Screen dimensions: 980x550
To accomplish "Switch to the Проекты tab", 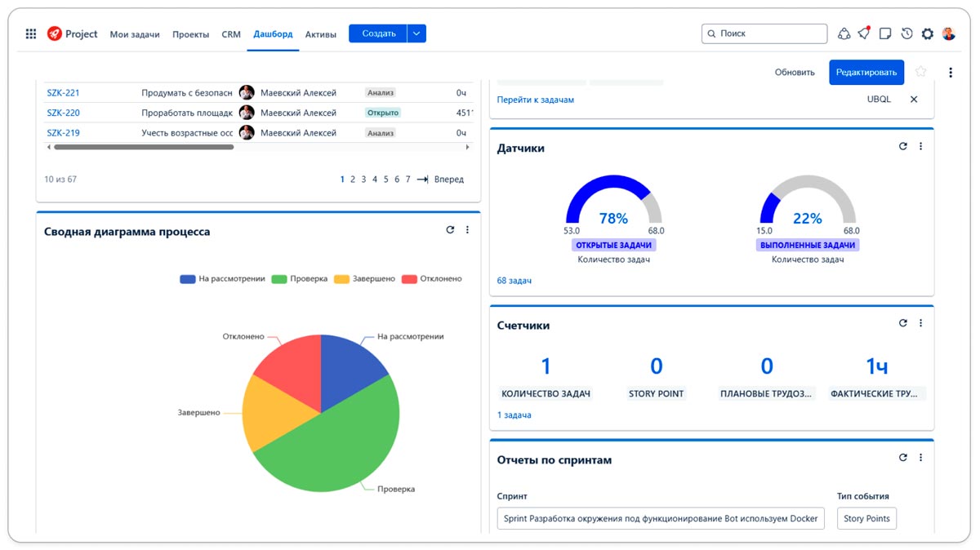I will pyautogui.click(x=190, y=34).
